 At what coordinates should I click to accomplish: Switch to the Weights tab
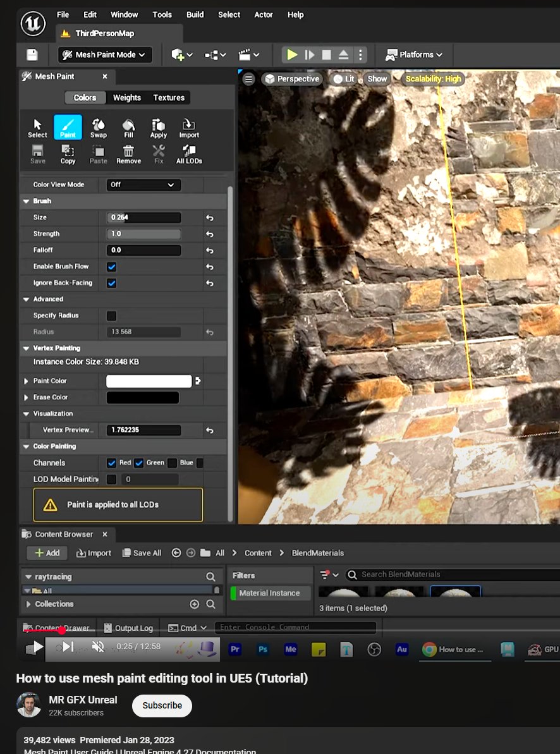[127, 97]
